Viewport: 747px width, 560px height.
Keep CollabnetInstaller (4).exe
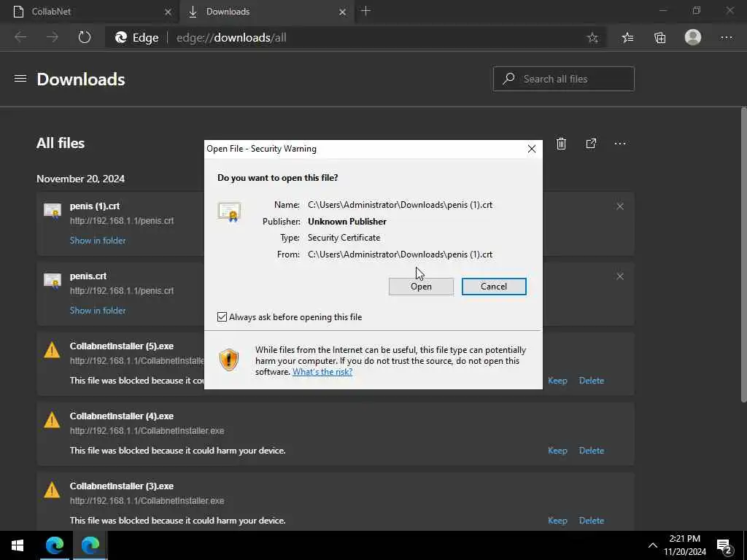pyautogui.click(x=557, y=451)
